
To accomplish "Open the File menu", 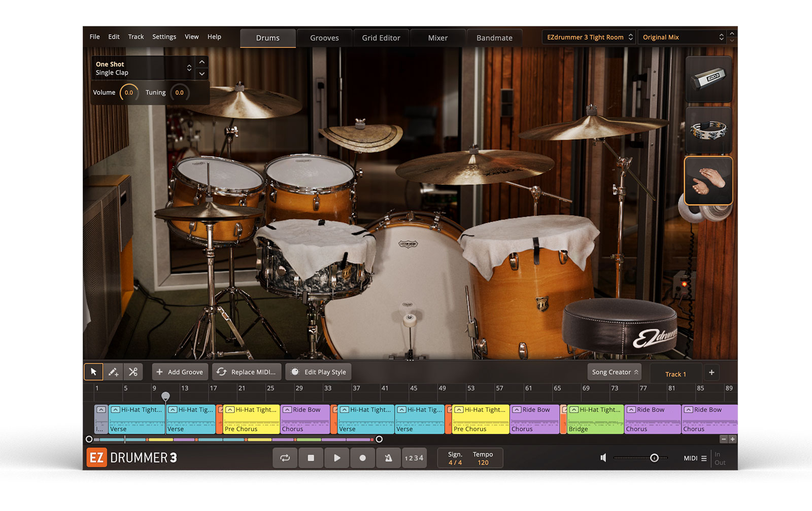I will coord(94,37).
